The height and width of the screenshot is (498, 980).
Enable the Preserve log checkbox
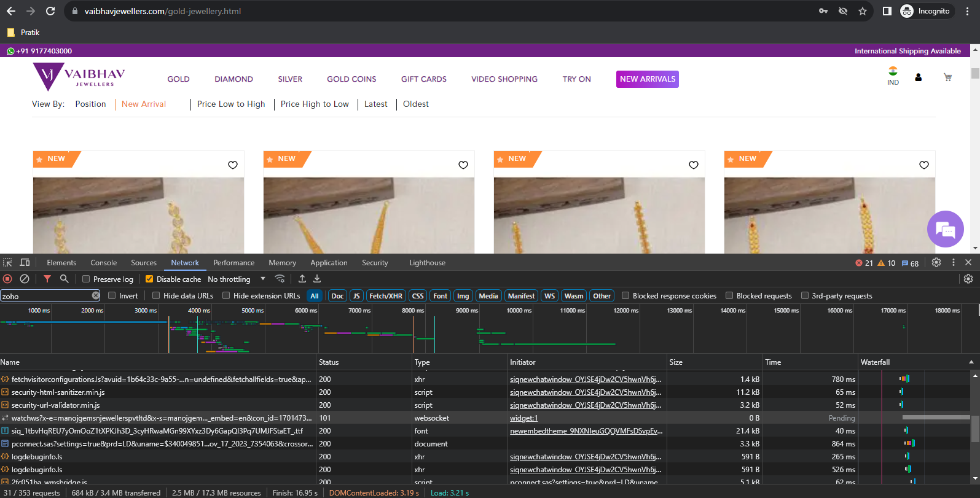coord(86,279)
